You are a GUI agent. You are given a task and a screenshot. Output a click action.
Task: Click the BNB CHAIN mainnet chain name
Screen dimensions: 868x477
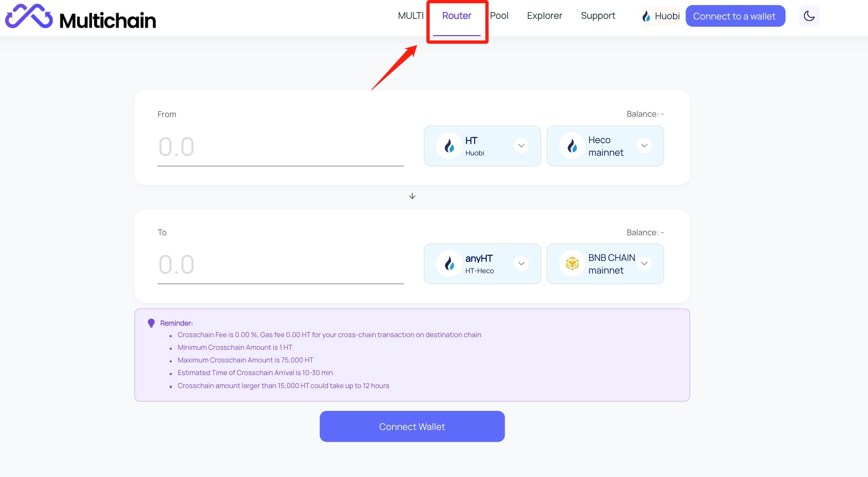[612, 264]
